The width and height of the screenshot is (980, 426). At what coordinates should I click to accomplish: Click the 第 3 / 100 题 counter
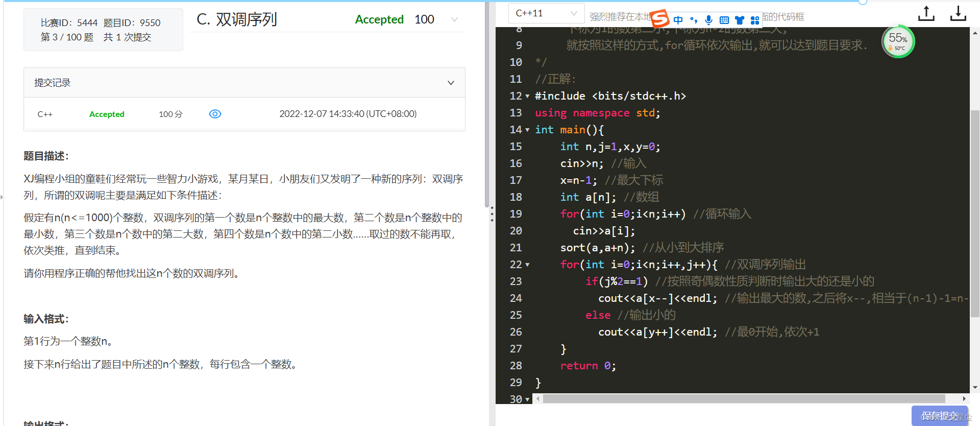pos(67,37)
